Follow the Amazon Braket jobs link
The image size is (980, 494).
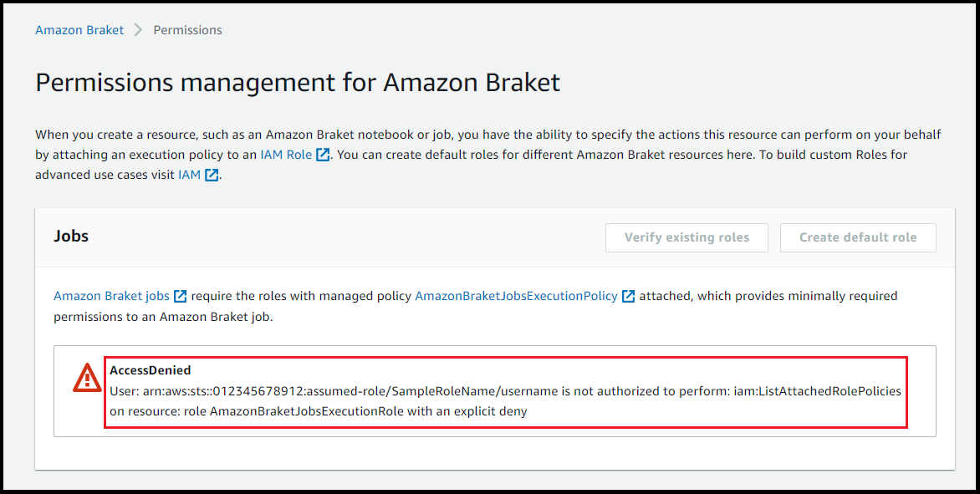point(112,295)
